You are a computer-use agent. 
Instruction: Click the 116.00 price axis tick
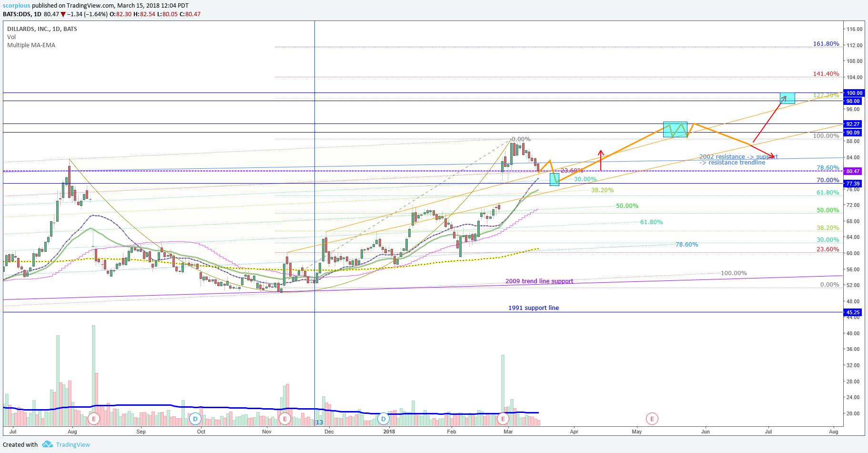click(x=855, y=29)
